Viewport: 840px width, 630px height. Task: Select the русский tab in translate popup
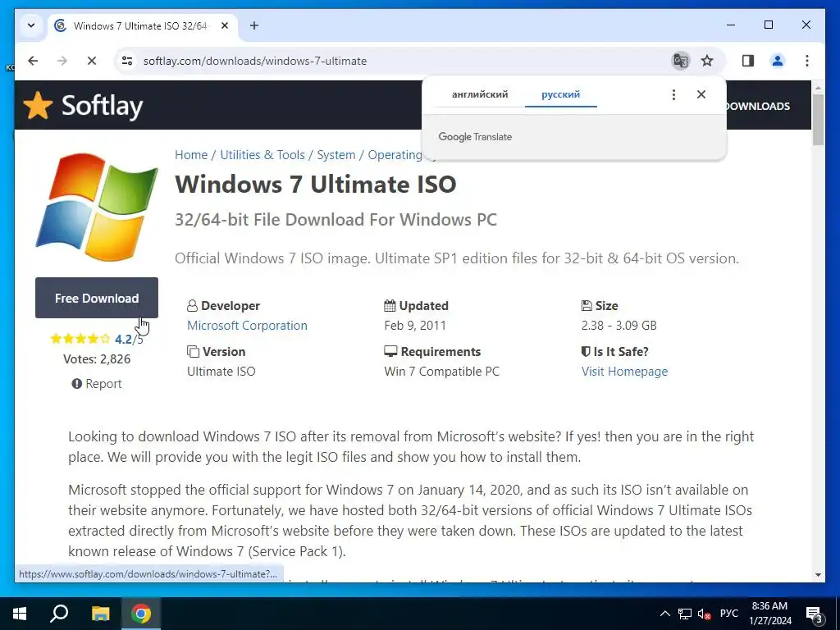tap(560, 94)
